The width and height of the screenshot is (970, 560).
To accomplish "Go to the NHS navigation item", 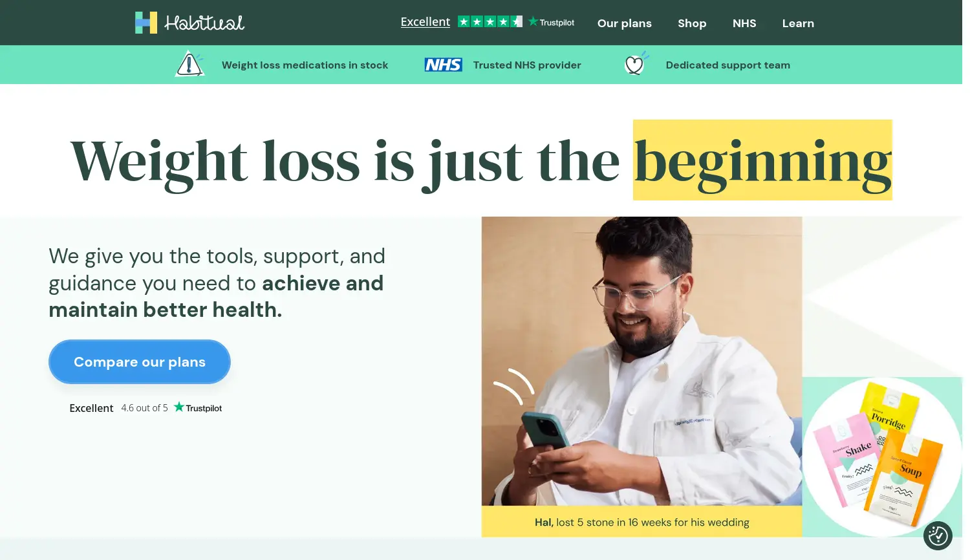I will (x=744, y=23).
